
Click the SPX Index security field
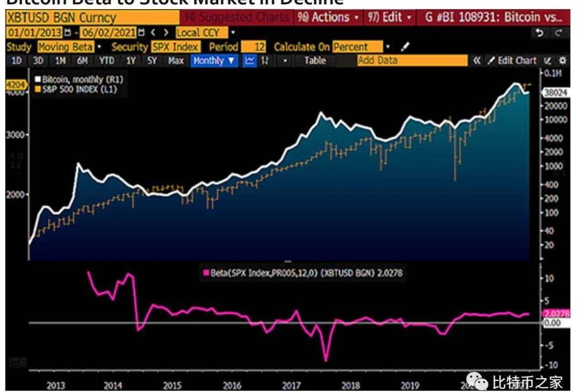click(176, 47)
